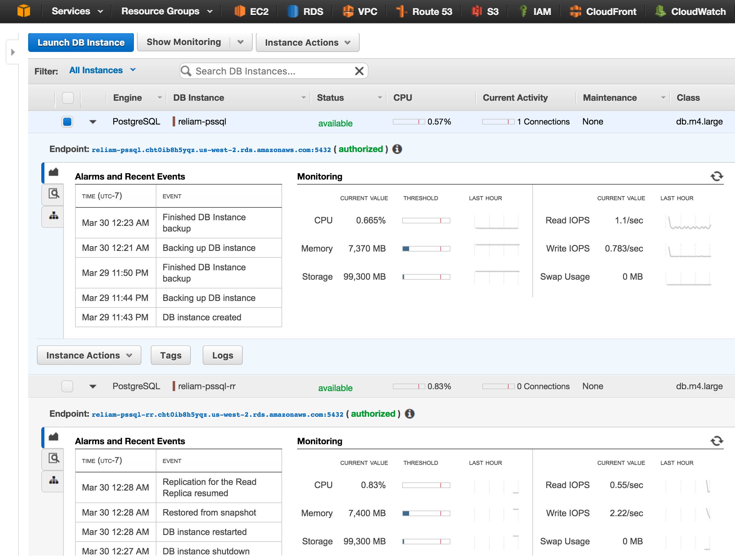Screen dimensions: 735x560
Task: Refresh the reliam-pssql monitoring panel
Action: pyautogui.click(x=716, y=176)
